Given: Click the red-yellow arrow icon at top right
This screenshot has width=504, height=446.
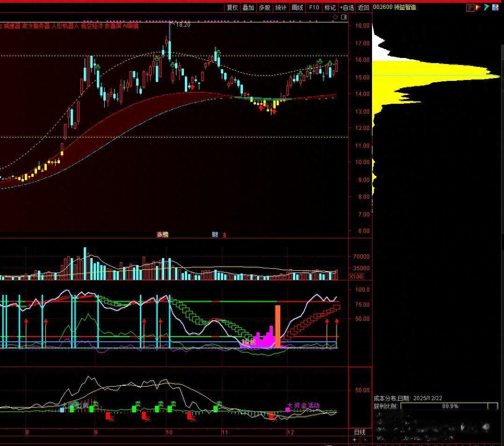Looking at the screenshot, I should click(x=478, y=7).
